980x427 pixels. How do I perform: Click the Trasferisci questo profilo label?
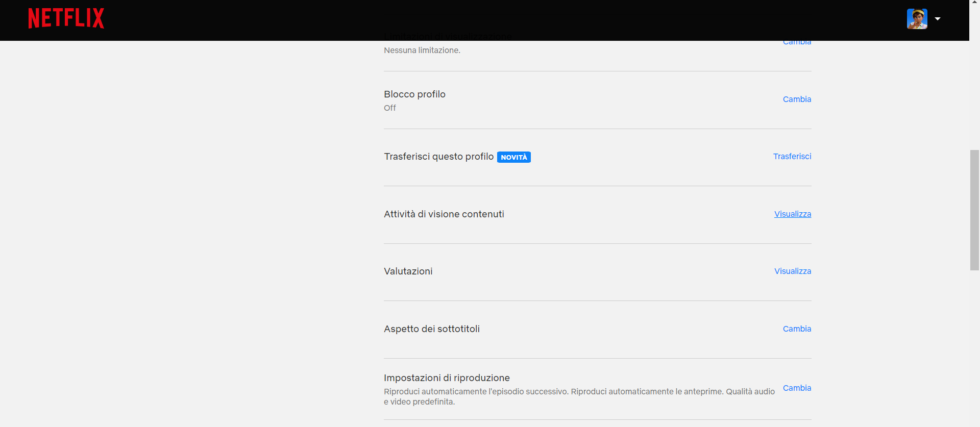439,157
